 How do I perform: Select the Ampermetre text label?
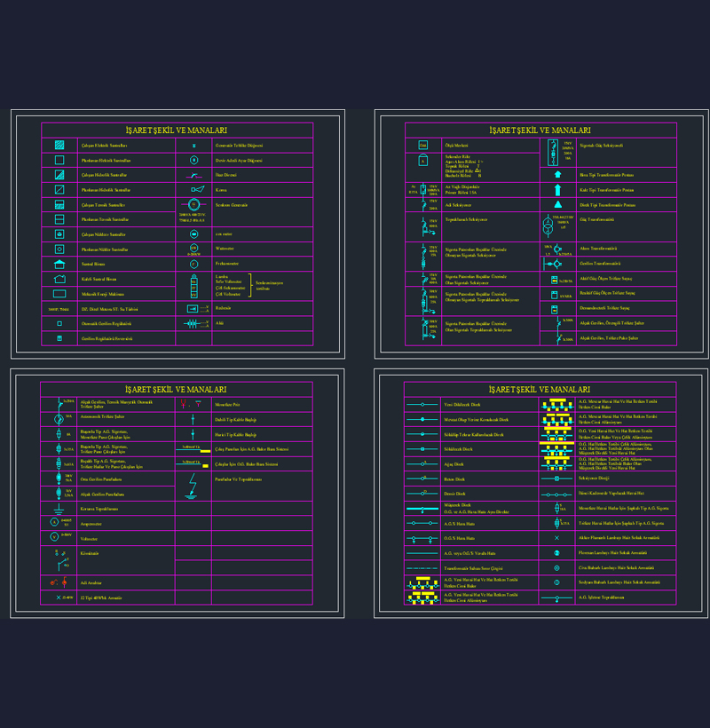coord(90,523)
